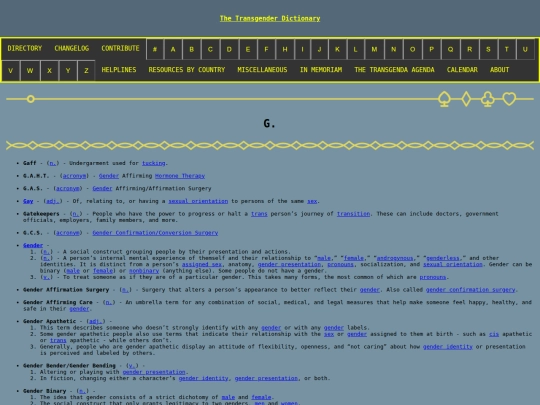Image resolution: width=540 pixels, height=405 pixels.
Task: Open gender identity link in Gender Apathetic
Action: (x=447, y=347)
